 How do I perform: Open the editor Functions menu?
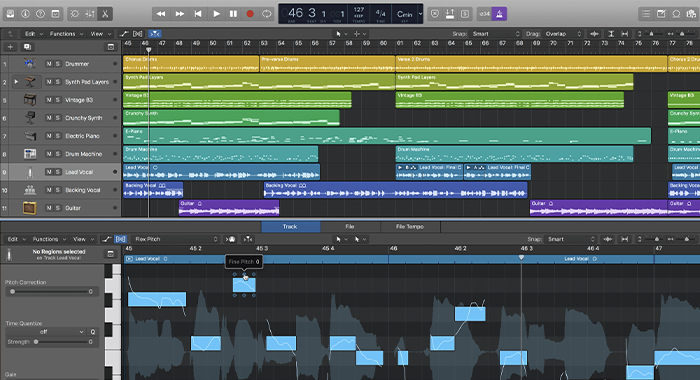(49, 239)
